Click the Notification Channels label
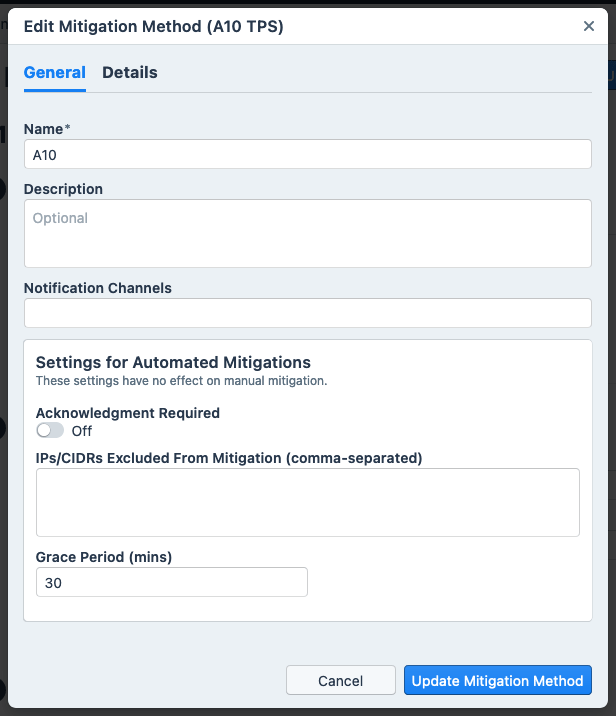This screenshot has width=616, height=716. click(x=98, y=288)
